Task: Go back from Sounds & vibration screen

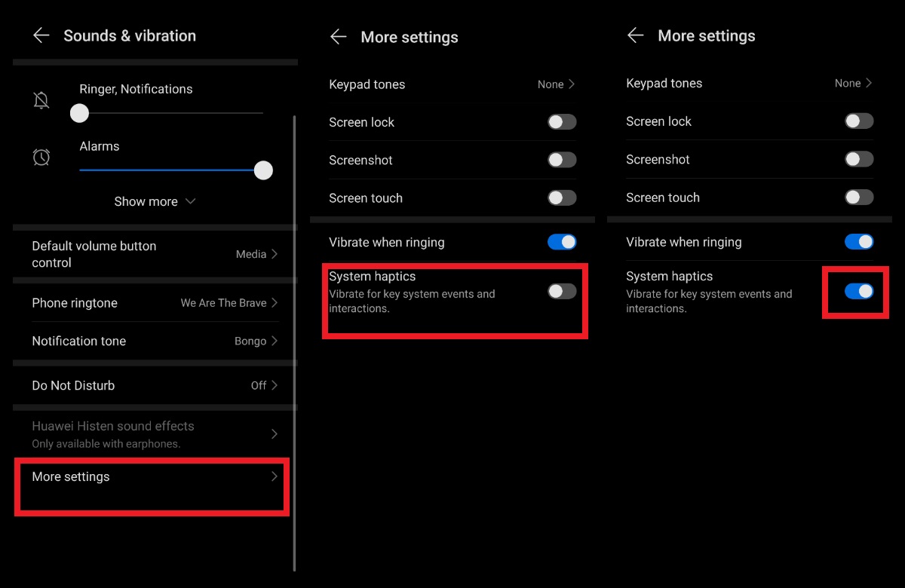Action: pyautogui.click(x=41, y=35)
